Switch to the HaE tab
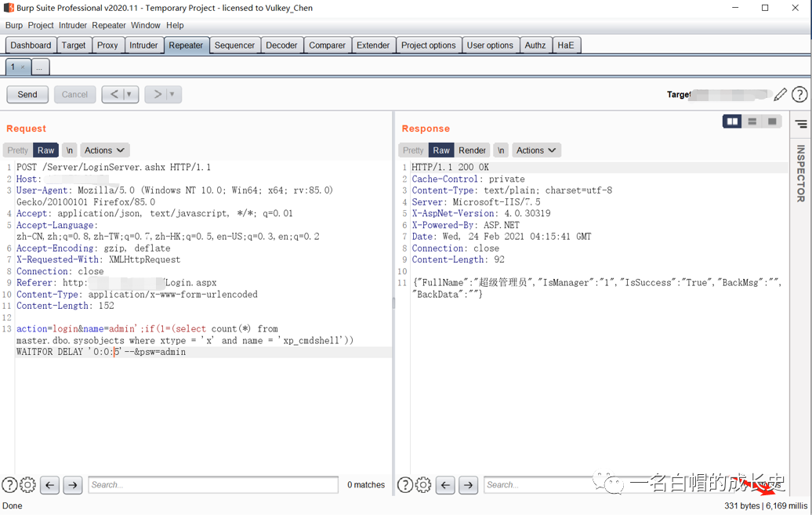The image size is (812, 518). 566,45
